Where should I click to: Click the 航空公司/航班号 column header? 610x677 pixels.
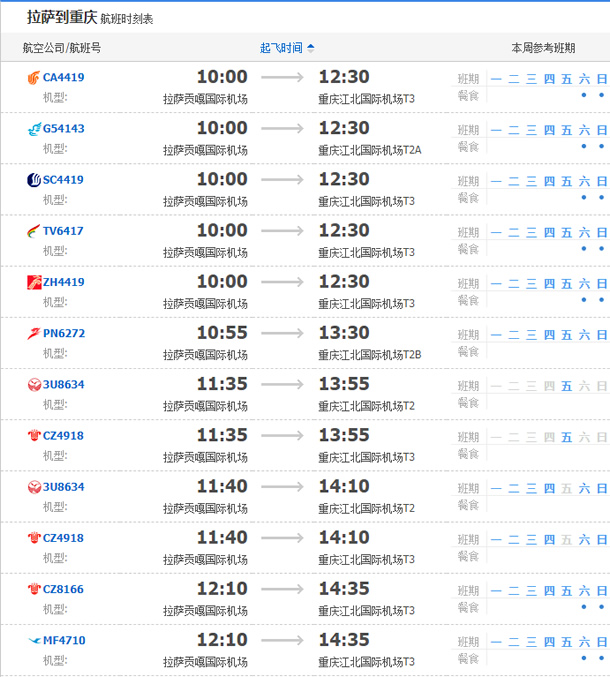click(62, 48)
